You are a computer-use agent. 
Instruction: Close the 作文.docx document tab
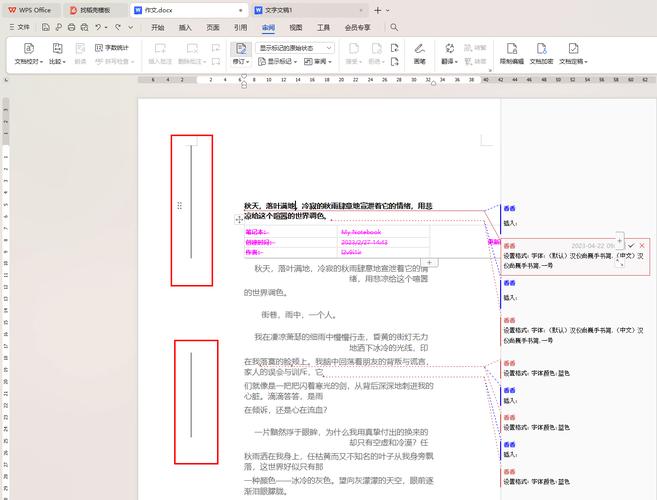coord(241,10)
